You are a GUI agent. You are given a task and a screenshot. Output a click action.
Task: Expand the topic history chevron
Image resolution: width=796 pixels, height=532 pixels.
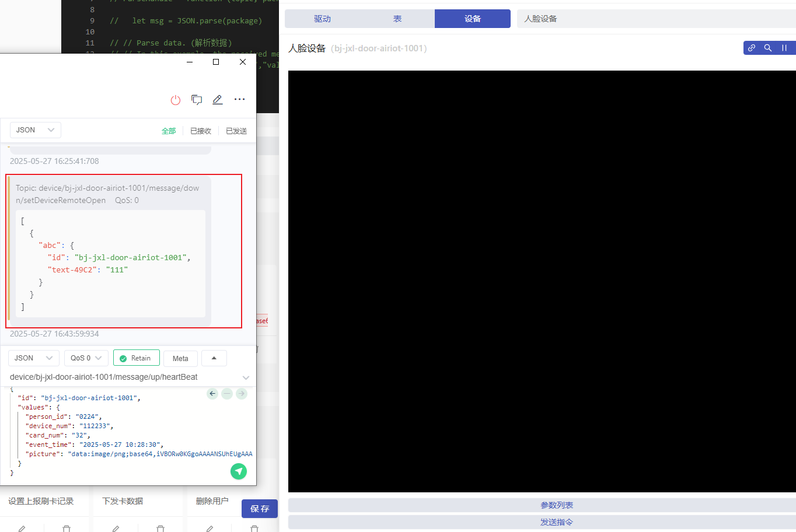(x=246, y=377)
